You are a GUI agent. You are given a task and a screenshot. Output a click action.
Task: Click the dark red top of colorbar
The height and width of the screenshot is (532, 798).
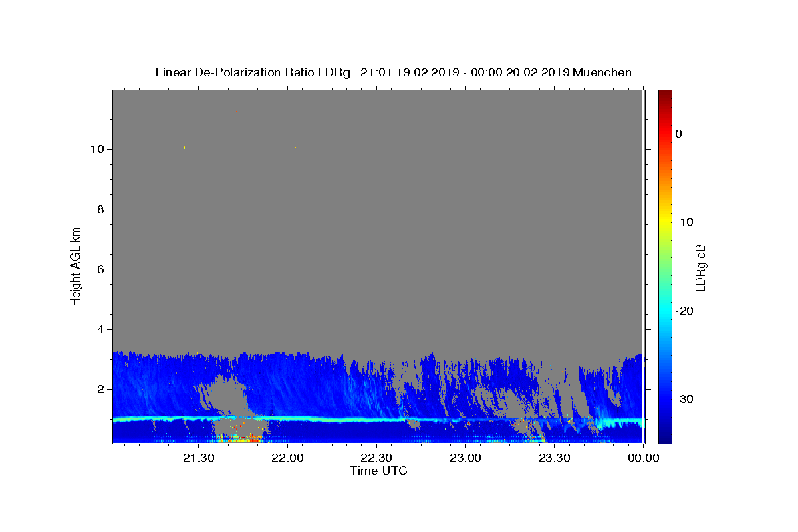(665, 95)
